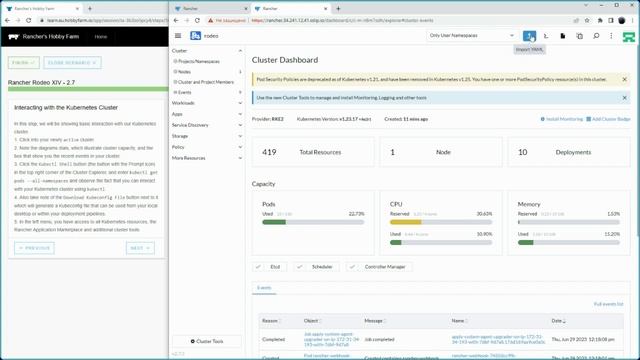Image resolution: width=640 pixels, height=360 pixels.
Task: Click the Rancher's Hobby Farm cow logo
Action: coord(13,37)
